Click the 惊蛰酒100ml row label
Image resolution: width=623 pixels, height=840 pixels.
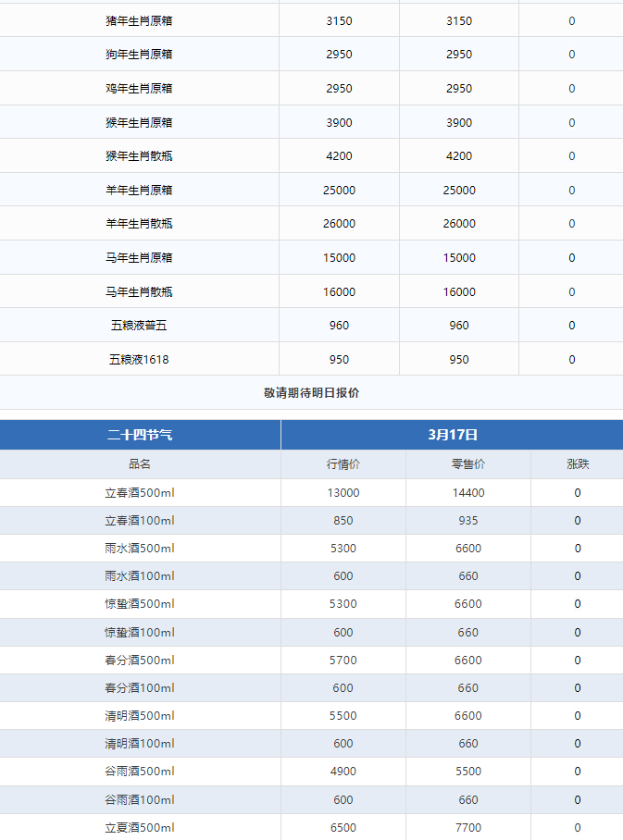coord(140,633)
